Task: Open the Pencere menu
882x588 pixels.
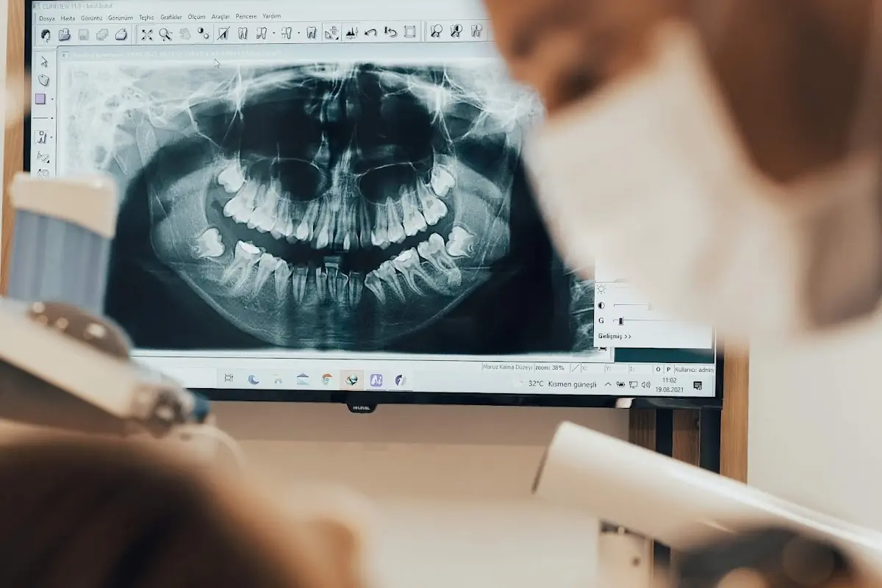Action: [x=246, y=16]
